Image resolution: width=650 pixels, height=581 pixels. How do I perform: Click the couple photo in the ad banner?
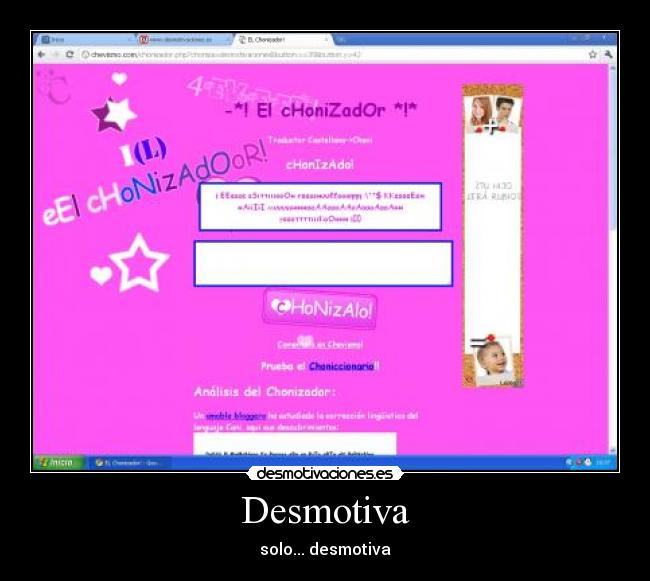pyautogui.click(x=493, y=113)
